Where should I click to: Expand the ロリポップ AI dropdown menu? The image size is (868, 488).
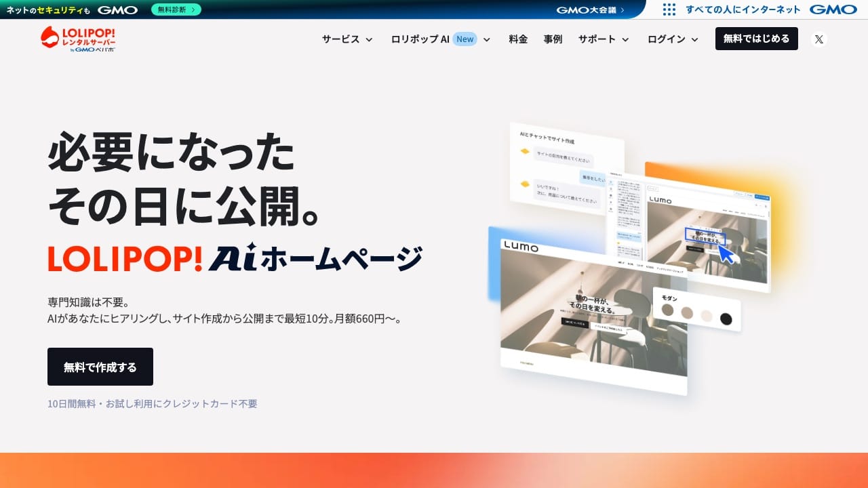click(x=441, y=39)
